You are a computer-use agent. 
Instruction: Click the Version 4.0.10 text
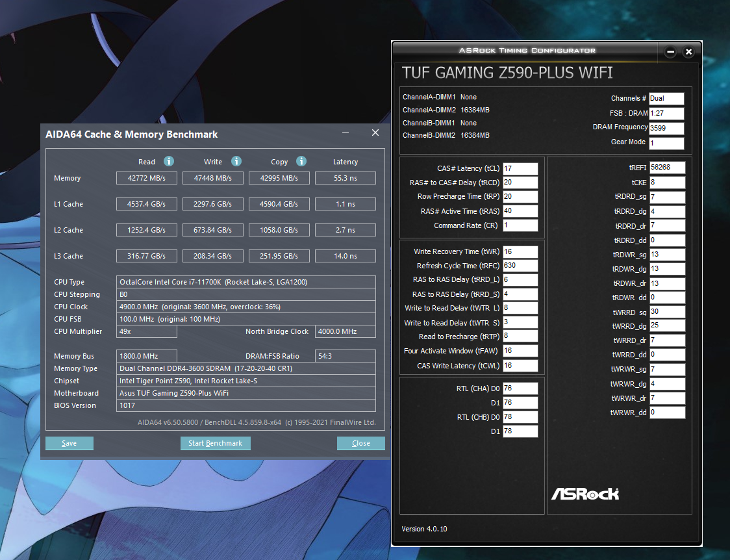424,529
